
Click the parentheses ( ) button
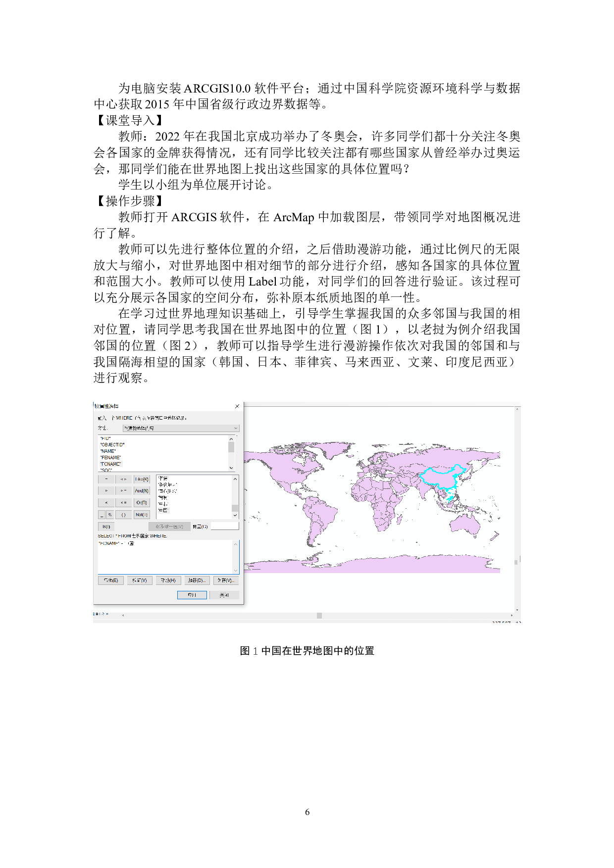(x=124, y=515)
